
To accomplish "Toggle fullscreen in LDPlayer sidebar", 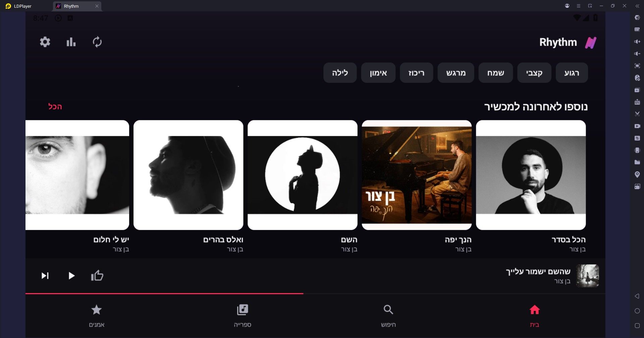I will [x=637, y=66].
